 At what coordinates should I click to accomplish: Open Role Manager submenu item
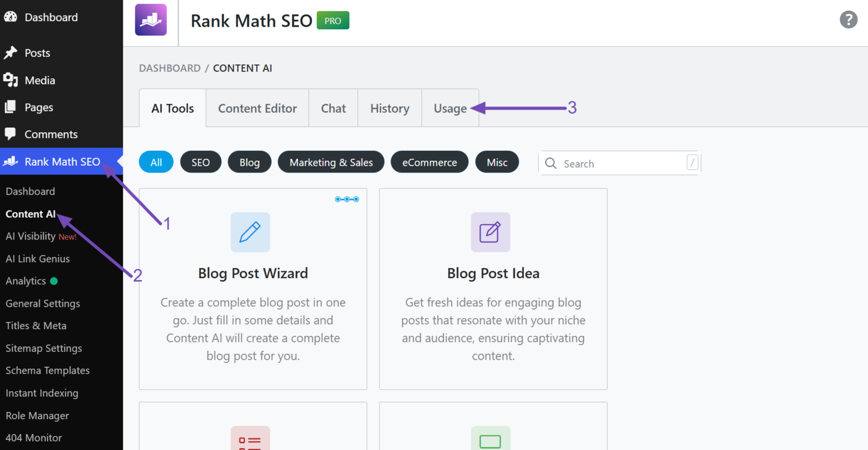(37, 415)
